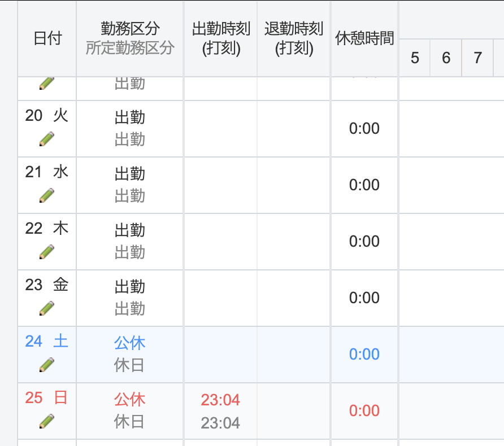Click hour 5 in the timeline header
Viewport: 504px width, 446px height.
pyautogui.click(x=415, y=58)
